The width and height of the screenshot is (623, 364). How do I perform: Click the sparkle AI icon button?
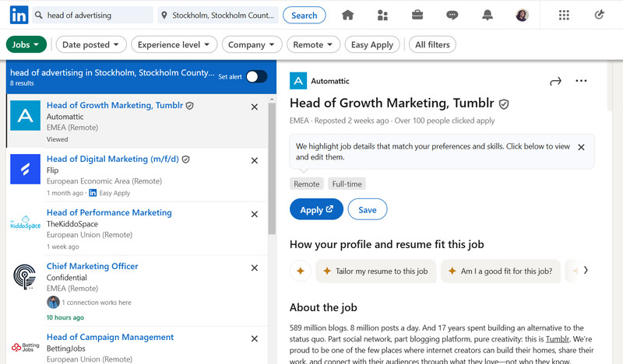click(x=301, y=271)
